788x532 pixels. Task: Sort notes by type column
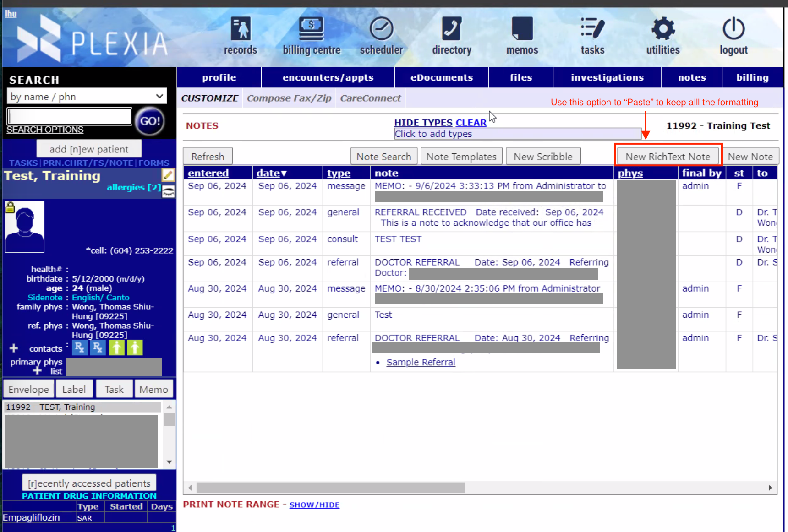pos(339,173)
